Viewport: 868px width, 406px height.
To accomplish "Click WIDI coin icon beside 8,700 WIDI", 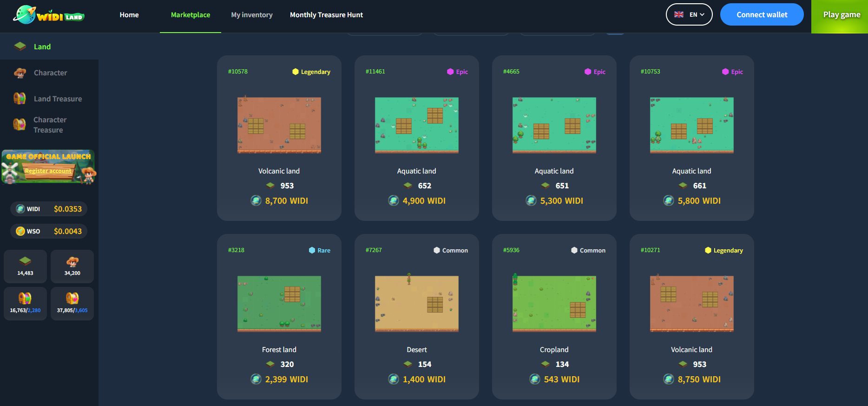I will point(256,200).
